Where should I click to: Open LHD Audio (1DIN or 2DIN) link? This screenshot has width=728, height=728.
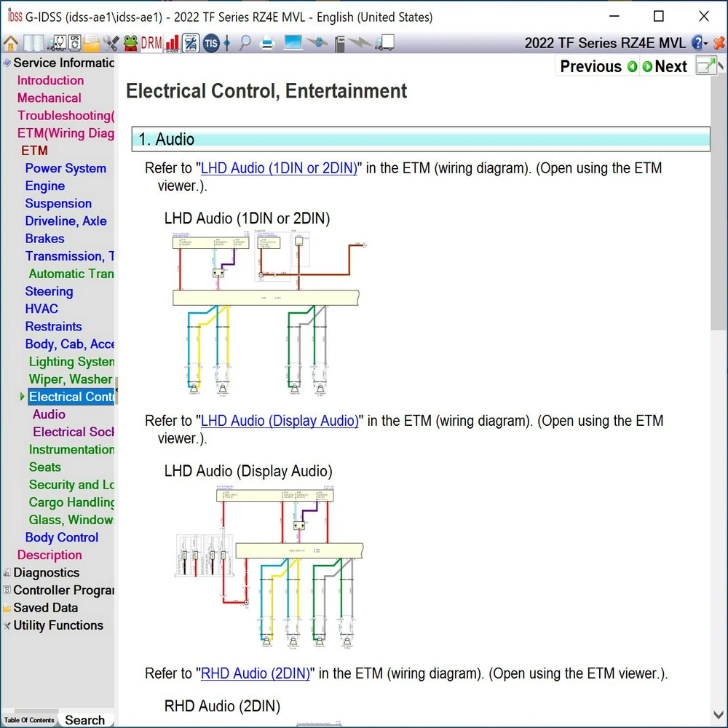pos(279,168)
